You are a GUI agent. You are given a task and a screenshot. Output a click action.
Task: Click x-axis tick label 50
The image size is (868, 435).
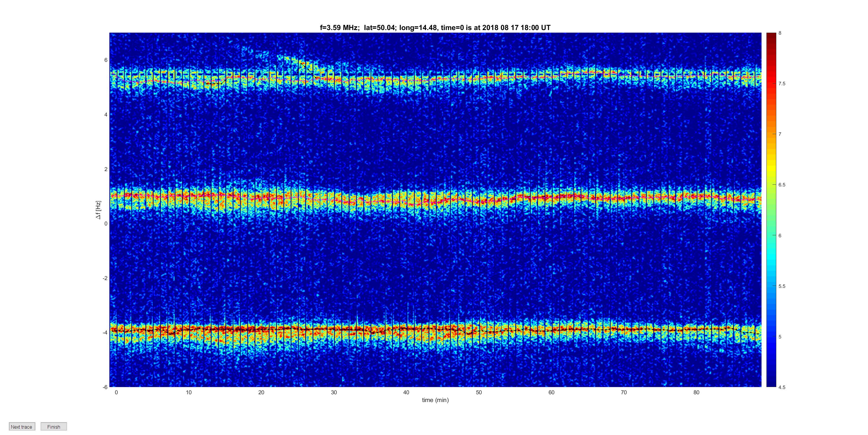(479, 392)
